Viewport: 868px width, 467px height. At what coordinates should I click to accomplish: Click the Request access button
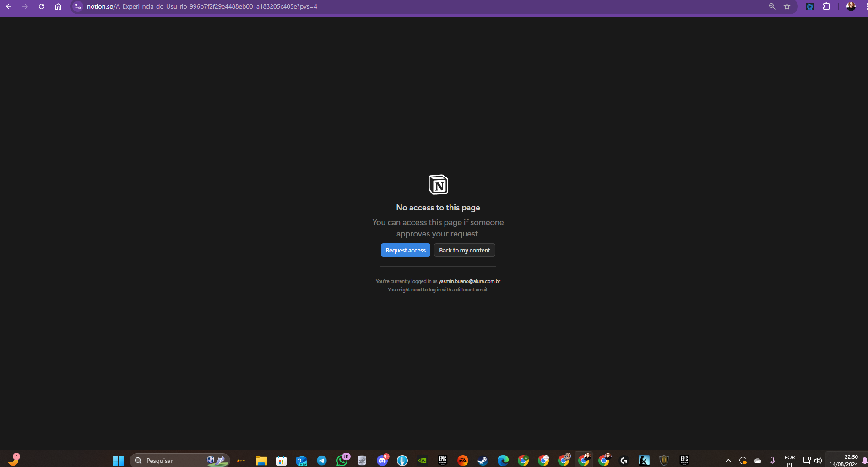405,250
